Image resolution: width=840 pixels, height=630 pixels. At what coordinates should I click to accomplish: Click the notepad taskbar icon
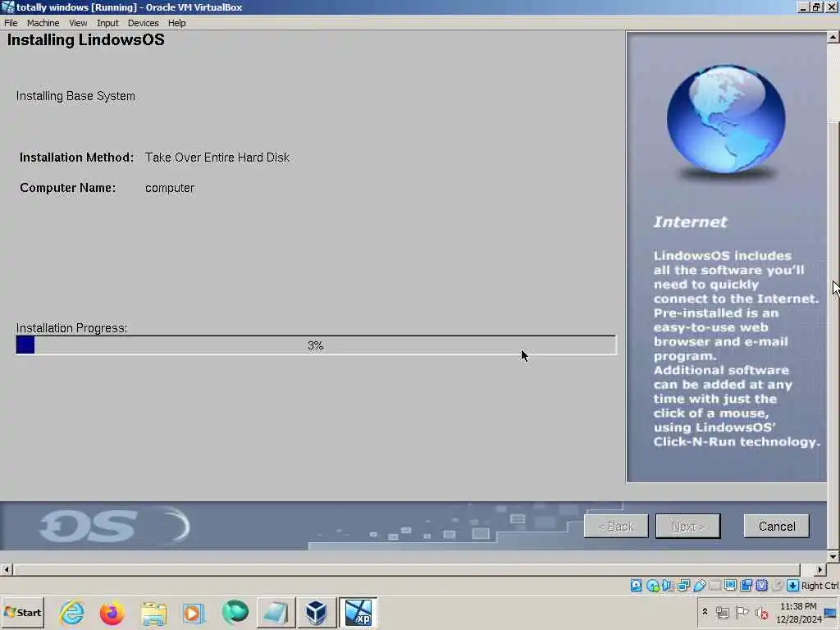click(x=276, y=612)
